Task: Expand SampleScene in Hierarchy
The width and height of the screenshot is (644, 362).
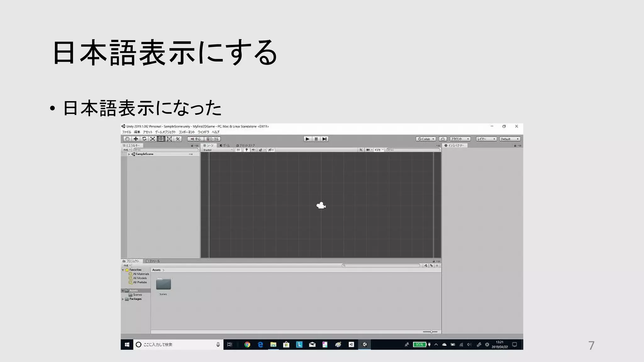Action: (129, 154)
